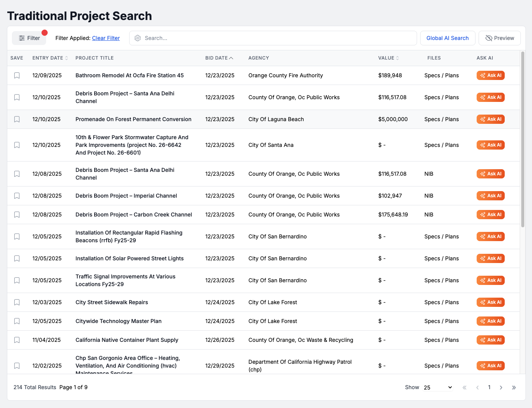532x408 pixels.
Task: Bookmark the Bathroom Remodel At Ocfa project
Action: coord(17,75)
